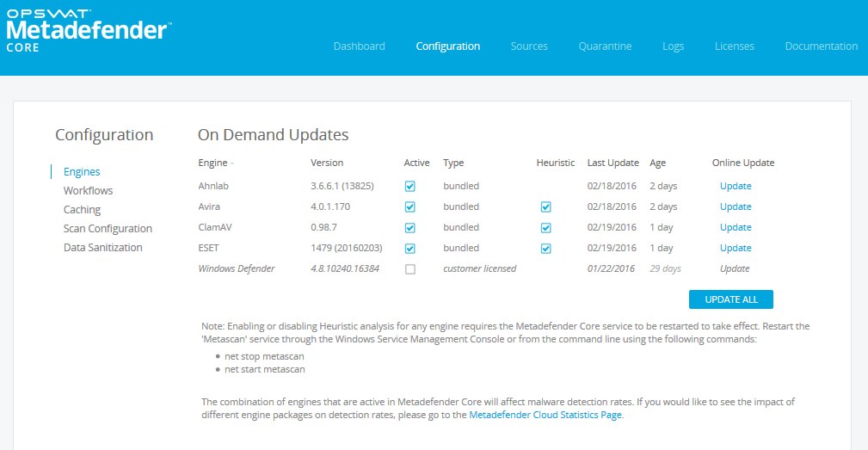This screenshot has width=868, height=450.
Task: Select Engines in the Configuration sidebar
Action: point(82,171)
